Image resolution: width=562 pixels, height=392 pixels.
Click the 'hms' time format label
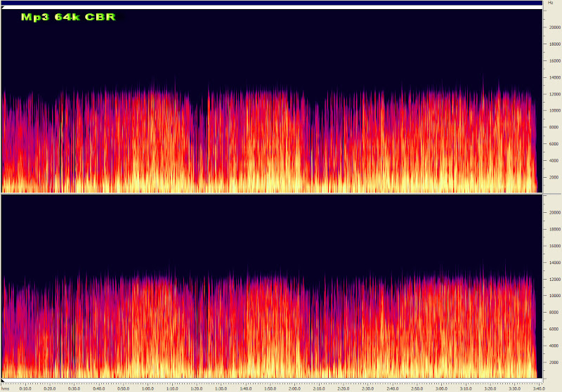(x=6, y=387)
